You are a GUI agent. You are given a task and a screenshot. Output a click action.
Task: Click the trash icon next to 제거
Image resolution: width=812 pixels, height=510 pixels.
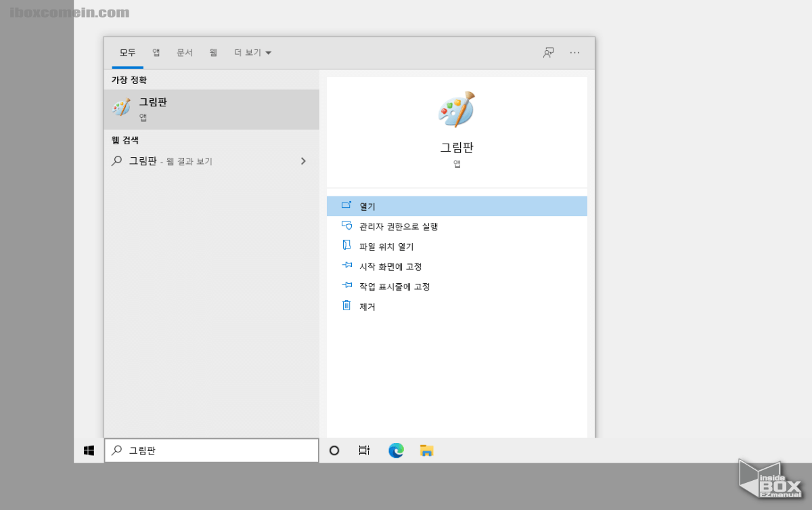(347, 306)
